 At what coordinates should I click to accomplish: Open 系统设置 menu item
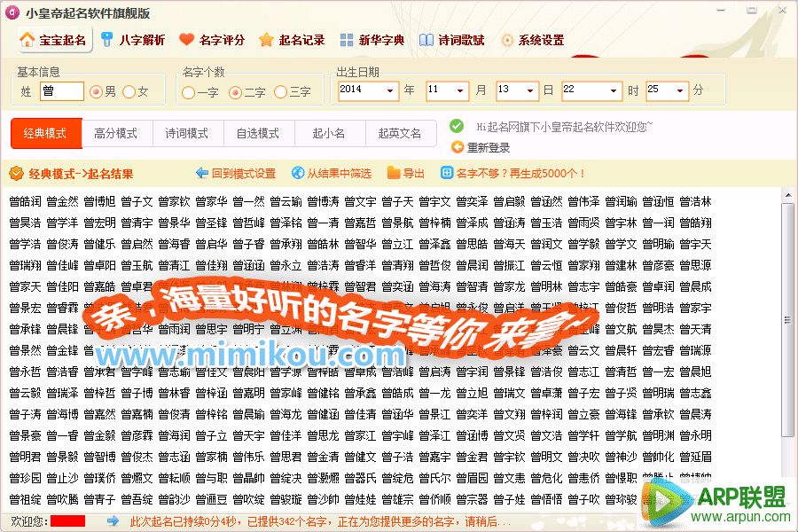(533, 40)
